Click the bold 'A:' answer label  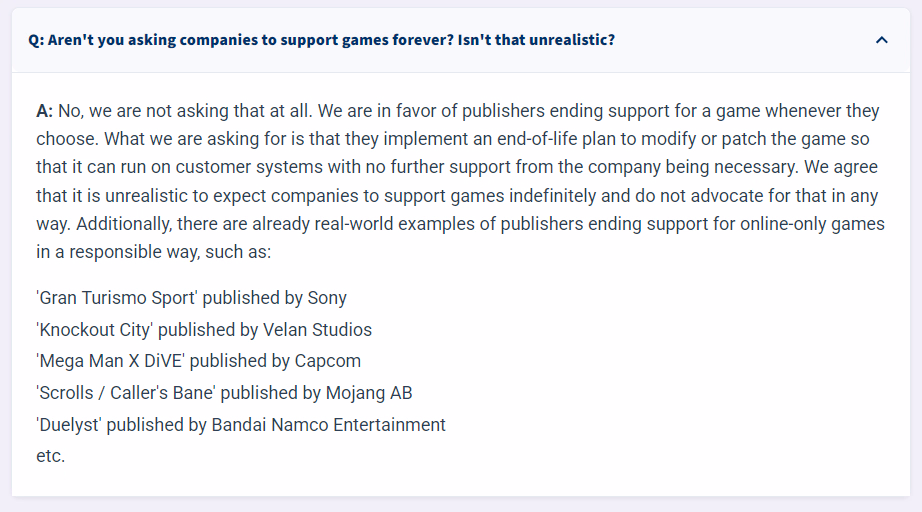point(45,111)
